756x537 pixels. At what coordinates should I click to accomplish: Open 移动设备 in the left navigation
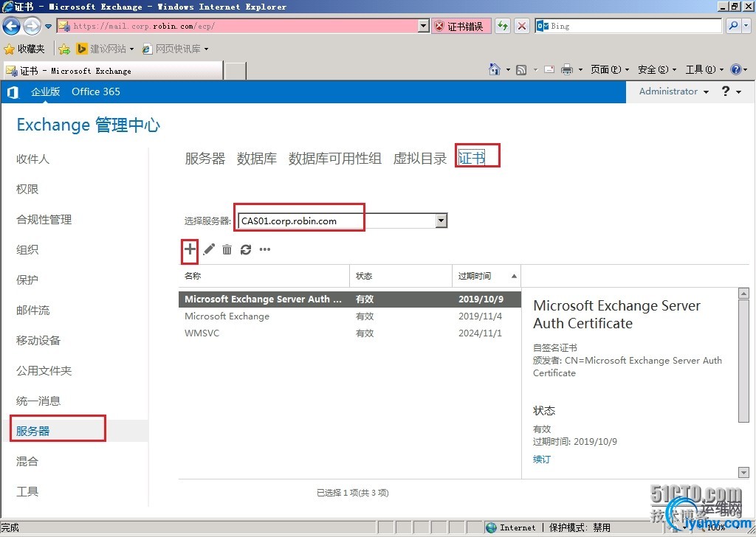pyautogui.click(x=38, y=341)
